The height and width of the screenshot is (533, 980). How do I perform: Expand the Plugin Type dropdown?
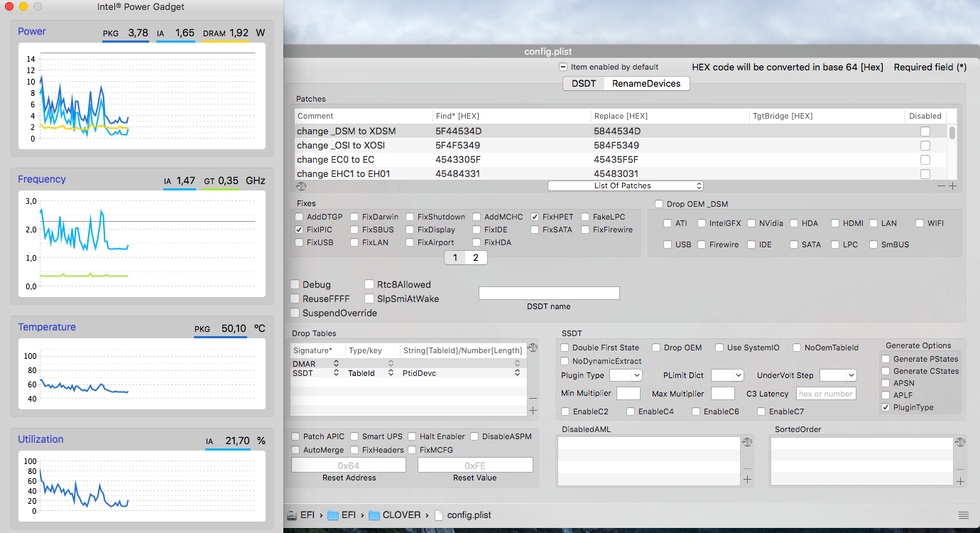click(626, 375)
